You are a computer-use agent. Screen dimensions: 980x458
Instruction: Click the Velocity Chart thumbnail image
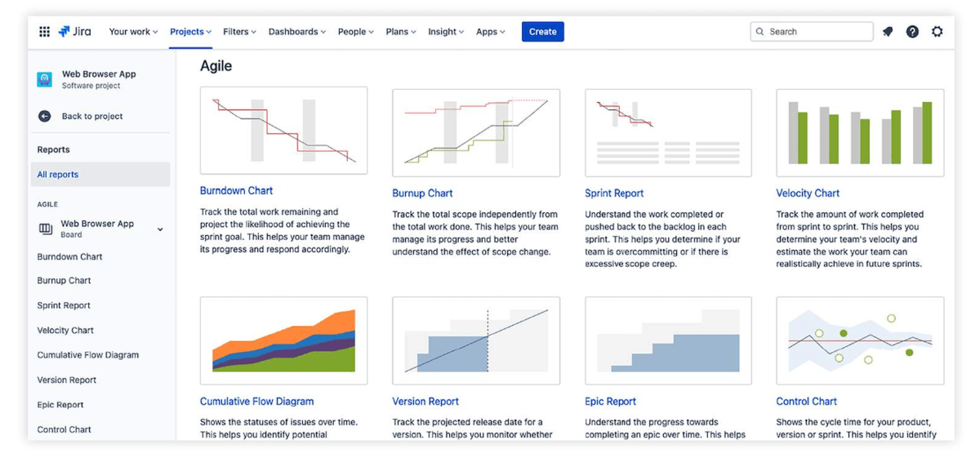click(x=859, y=133)
